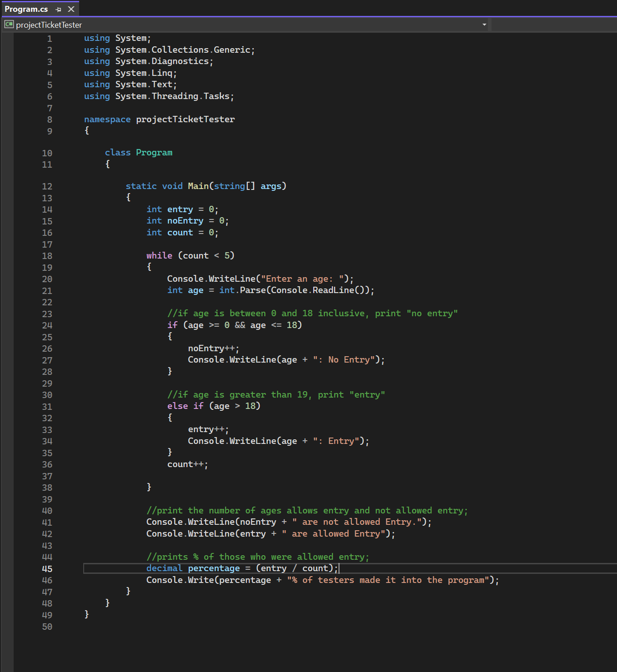Click the 'int age = int.Parse' line

pyautogui.click(x=271, y=290)
